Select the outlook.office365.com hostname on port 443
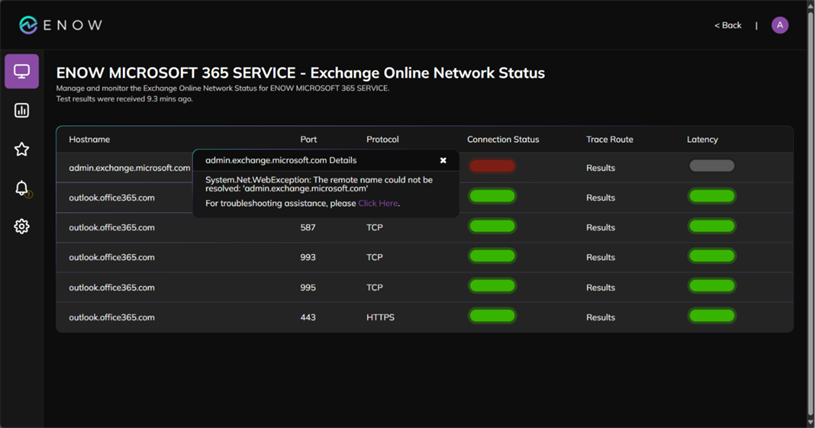The height and width of the screenshot is (428, 815). point(112,317)
